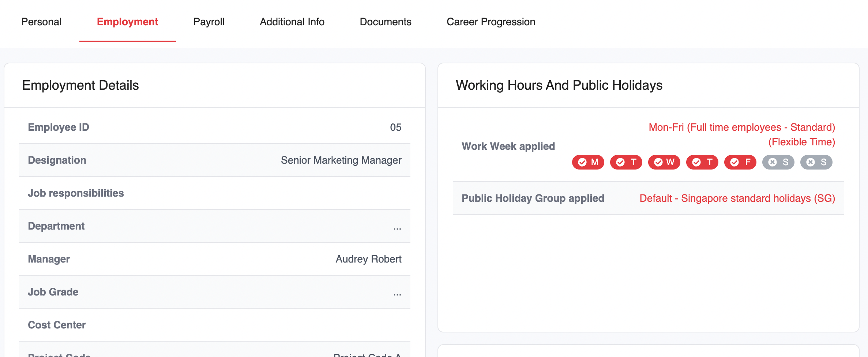
Task: Click the Employment Details heading
Action: point(80,85)
